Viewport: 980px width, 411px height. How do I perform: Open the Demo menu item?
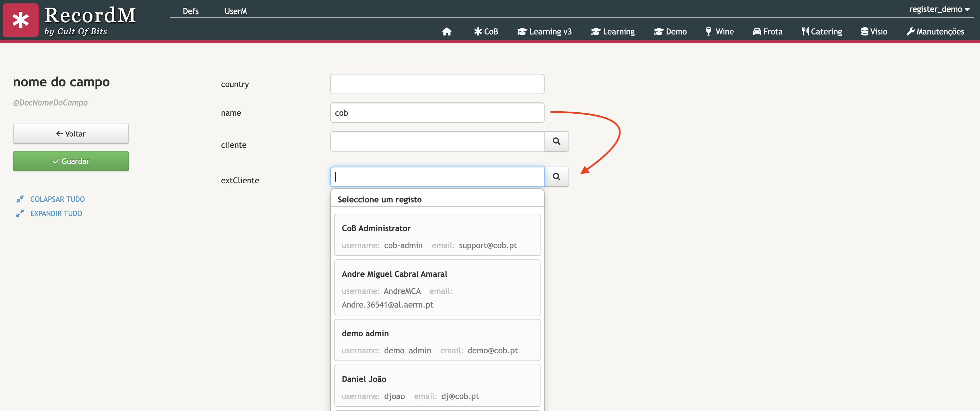(x=670, y=32)
